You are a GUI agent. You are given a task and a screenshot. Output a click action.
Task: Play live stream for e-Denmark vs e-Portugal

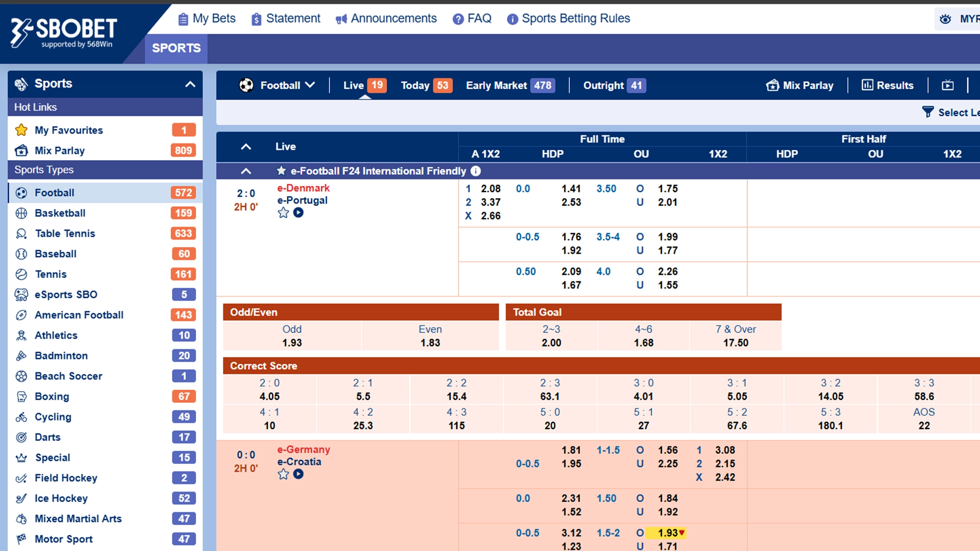[298, 213]
